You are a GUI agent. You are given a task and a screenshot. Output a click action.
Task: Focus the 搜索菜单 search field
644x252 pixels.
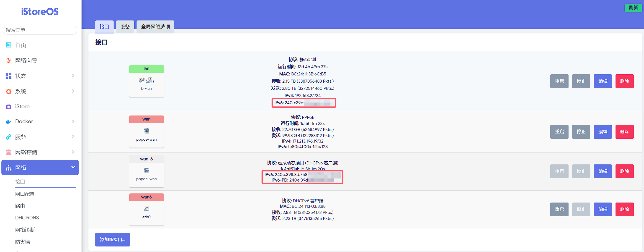point(40,30)
